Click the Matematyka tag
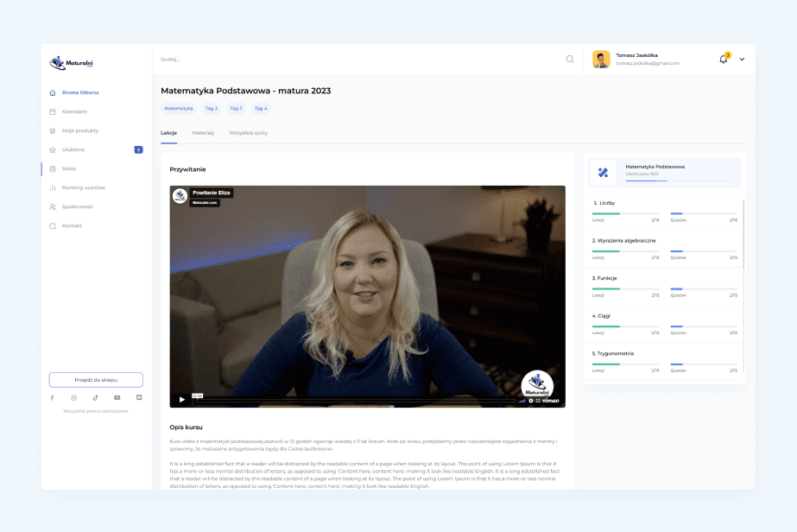This screenshot has height=532, width=797. [x=179, y=108]
